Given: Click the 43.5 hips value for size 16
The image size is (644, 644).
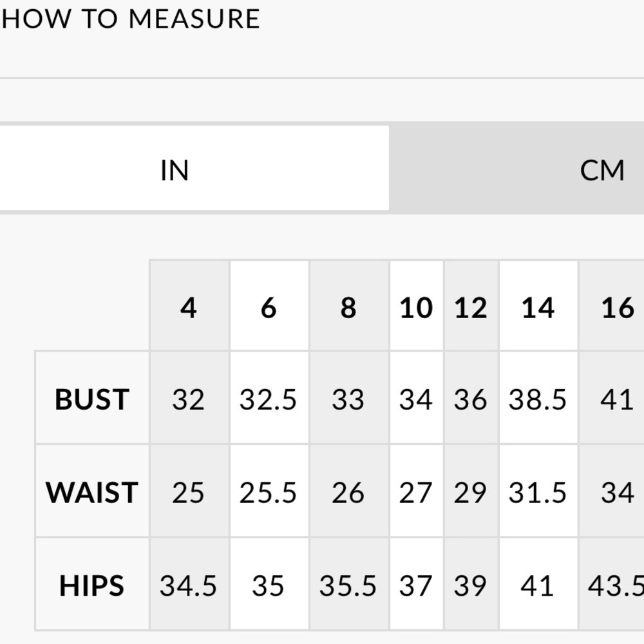Looking at the screenshot, I should click(612, 583).
